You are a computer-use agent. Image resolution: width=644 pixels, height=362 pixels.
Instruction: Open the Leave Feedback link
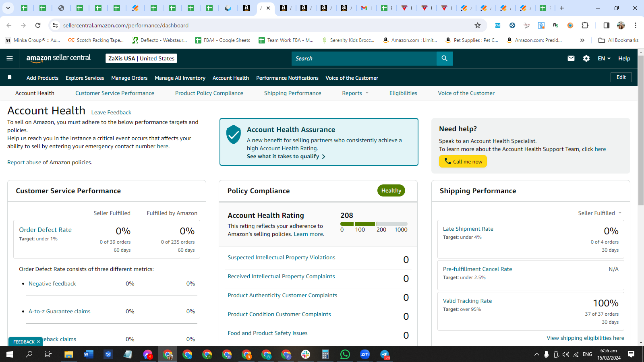pos(111,112)
